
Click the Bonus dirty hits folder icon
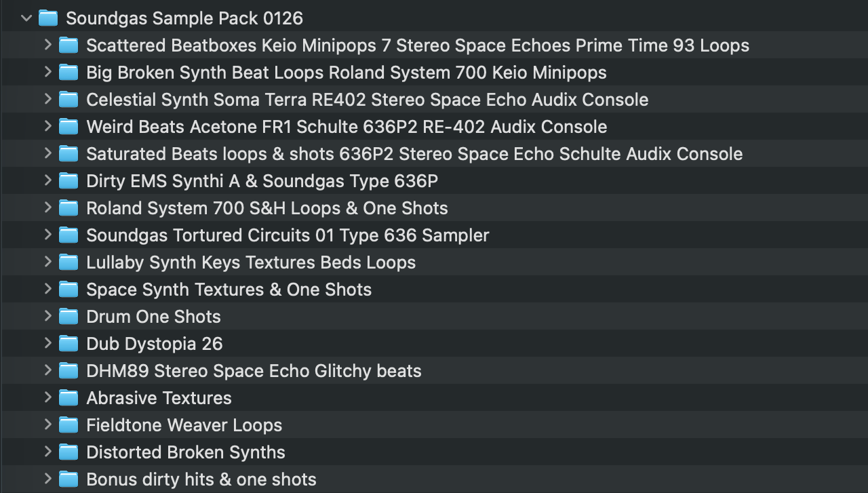click(68, 479)
